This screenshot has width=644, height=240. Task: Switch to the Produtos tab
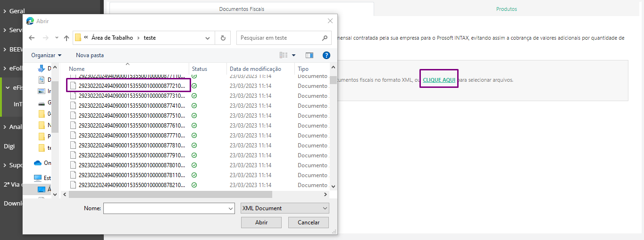point(507,9)
